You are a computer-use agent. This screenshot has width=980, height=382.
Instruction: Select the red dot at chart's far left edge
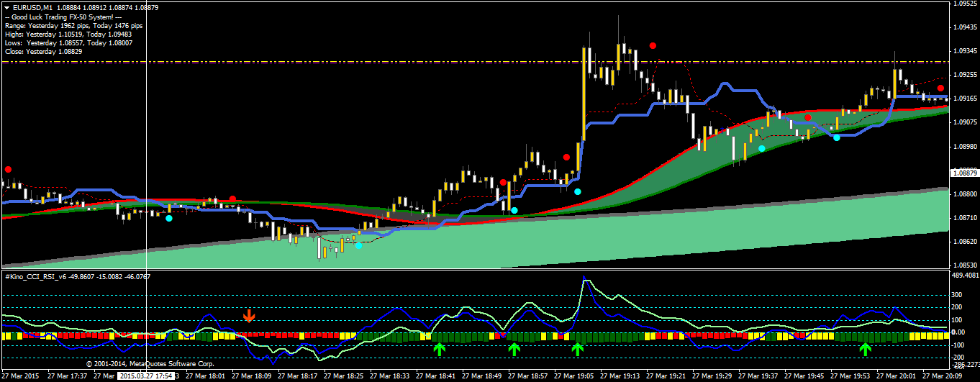pos(8,169)
